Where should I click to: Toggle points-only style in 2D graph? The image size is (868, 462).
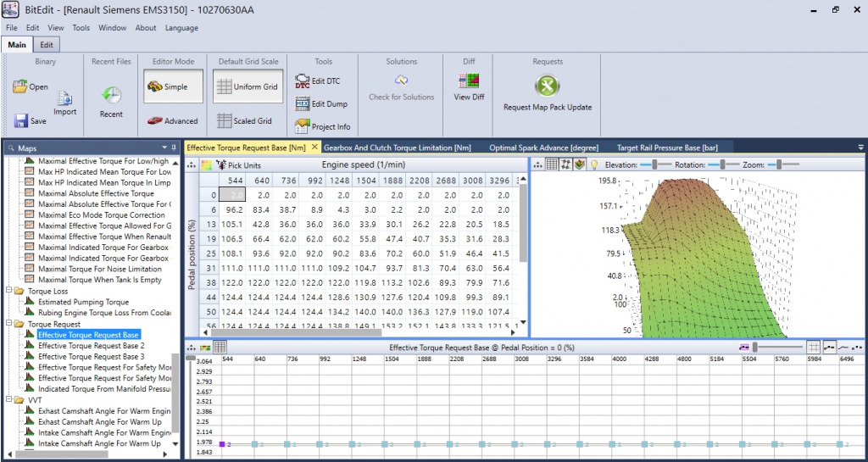point(857,347)
